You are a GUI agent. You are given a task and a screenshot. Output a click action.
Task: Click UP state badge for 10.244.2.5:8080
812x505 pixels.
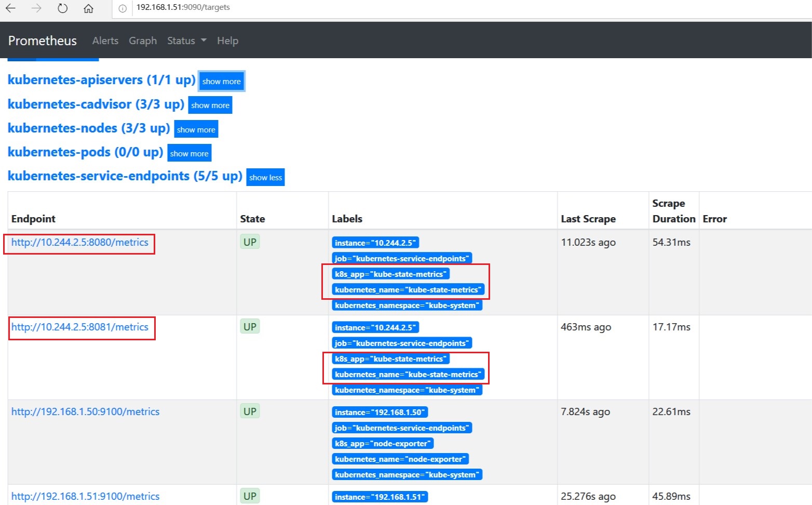tap(250, 242)
